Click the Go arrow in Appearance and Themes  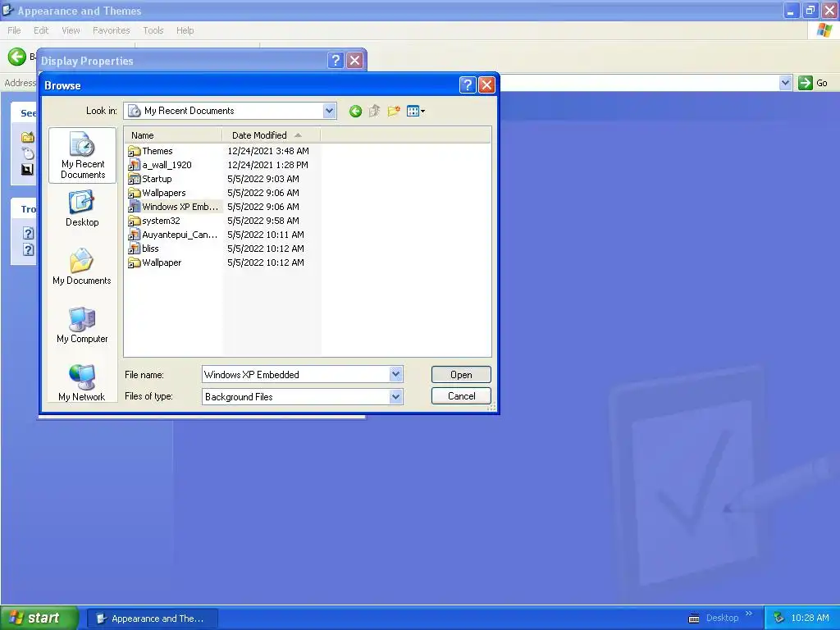click(x=806, y=83)
